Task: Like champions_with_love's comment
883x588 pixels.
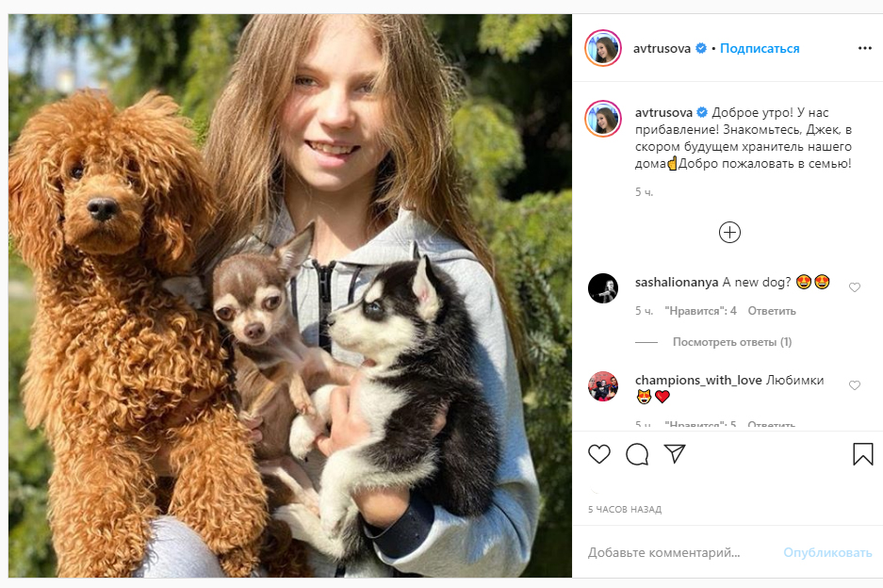Action: (855, 385)
